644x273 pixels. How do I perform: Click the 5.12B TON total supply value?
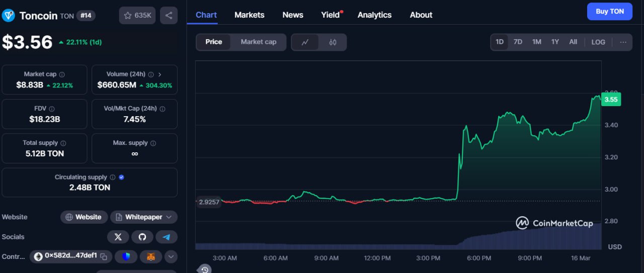point(45,153)
